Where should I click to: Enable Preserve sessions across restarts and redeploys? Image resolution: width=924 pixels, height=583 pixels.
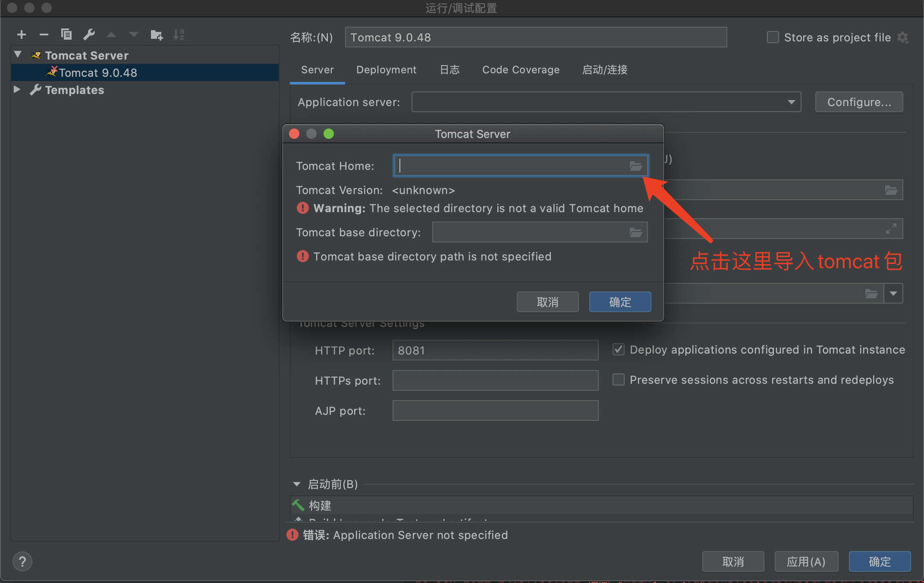618,379
